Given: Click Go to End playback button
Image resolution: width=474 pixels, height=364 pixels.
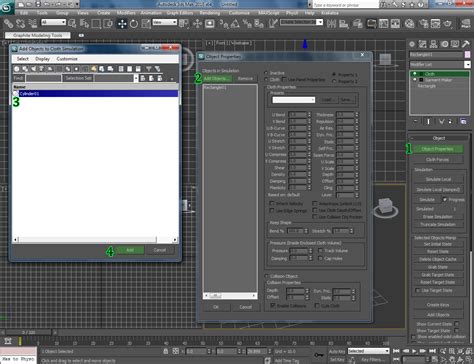Looking at the screenshot, I should pos(432,351).
